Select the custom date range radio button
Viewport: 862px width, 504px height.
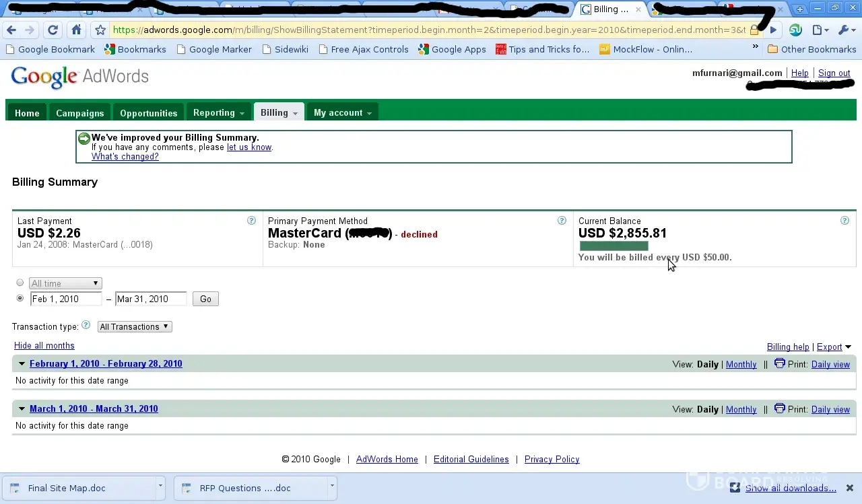coord(20,298)
